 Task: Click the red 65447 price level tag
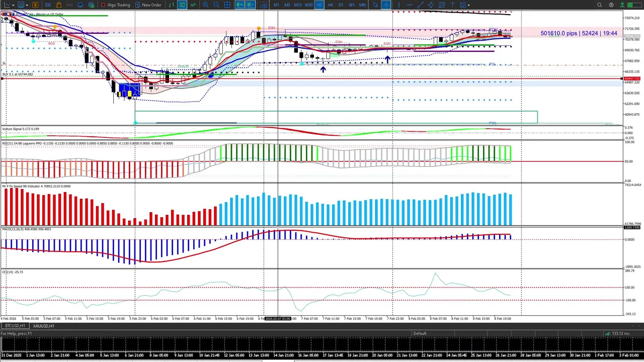(x=632, y=79)
